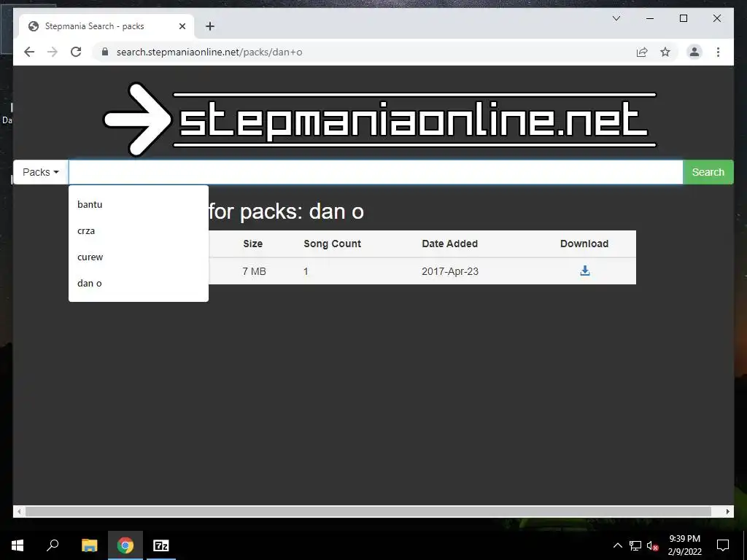Bookmark this page with the star icon

(665, 52)
